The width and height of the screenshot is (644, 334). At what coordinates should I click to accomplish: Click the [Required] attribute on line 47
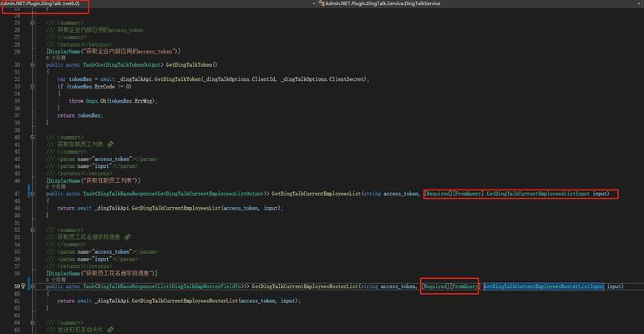(438, 194)
